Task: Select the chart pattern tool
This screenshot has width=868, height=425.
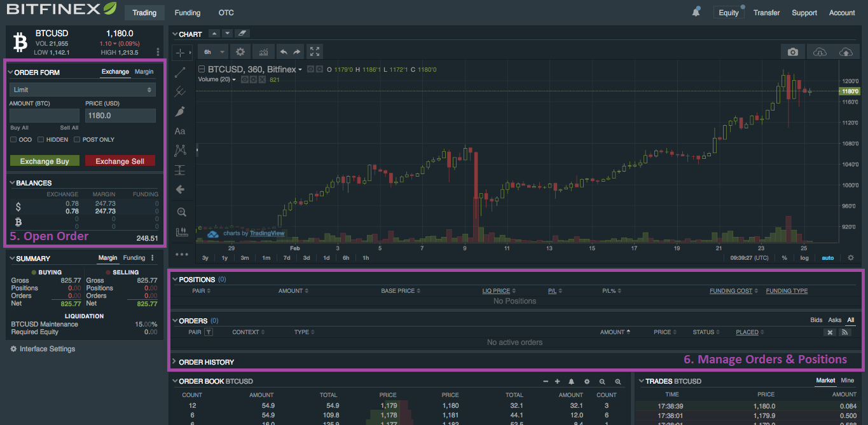Action: (x=181, y=151)
